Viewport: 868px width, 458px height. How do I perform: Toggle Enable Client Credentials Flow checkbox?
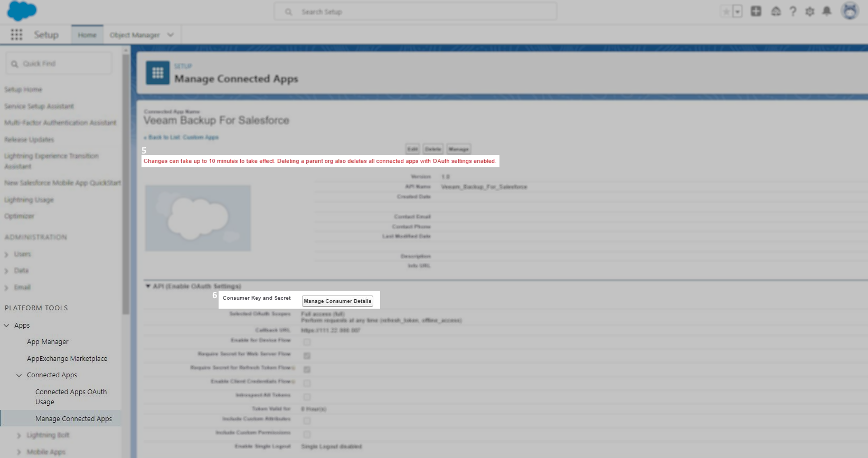click(x=307, y=383)
